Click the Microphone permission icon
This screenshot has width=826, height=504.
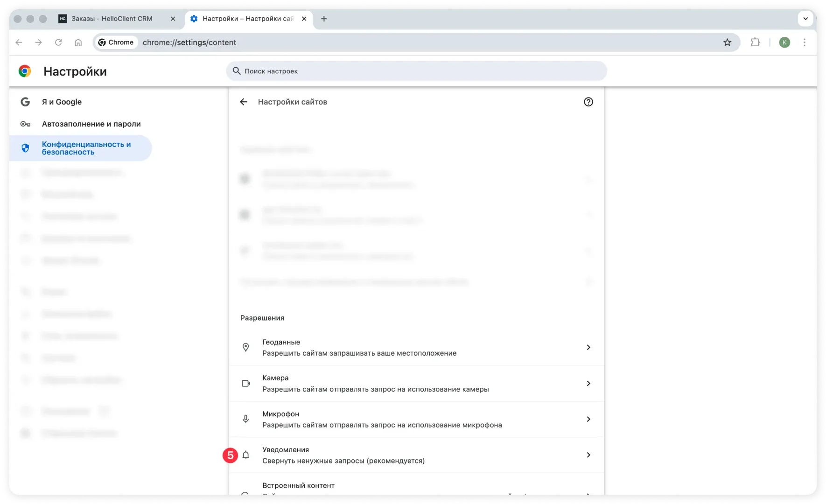point(246,419)
